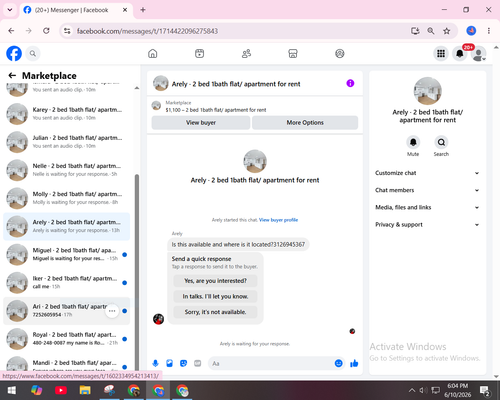The height and width of the screenshot is (400, 500).
Task: Open the tab search dropdown arrow
Action: pyautogui.click(x=10, y=10)
